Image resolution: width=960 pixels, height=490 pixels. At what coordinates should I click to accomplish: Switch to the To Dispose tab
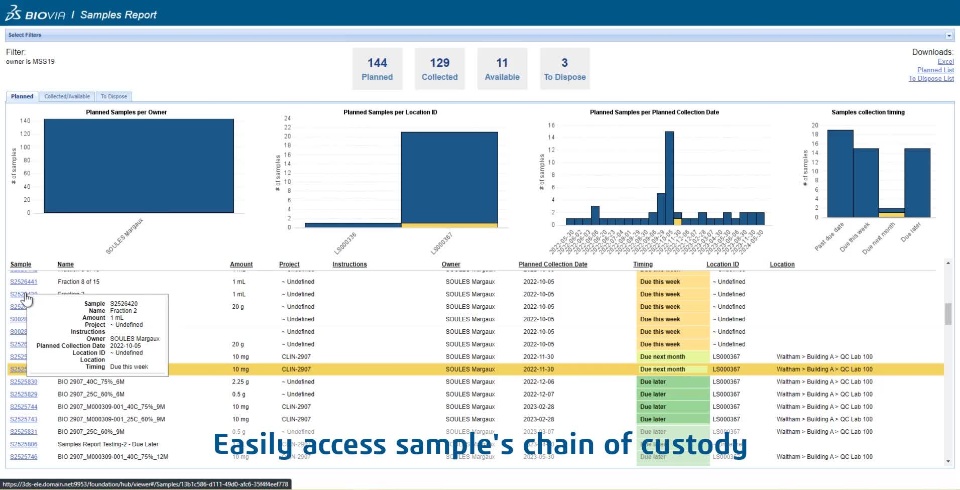114,96
